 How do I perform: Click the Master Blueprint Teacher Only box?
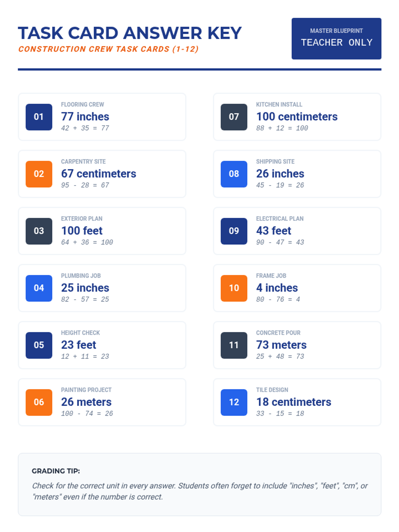point(336,39)
